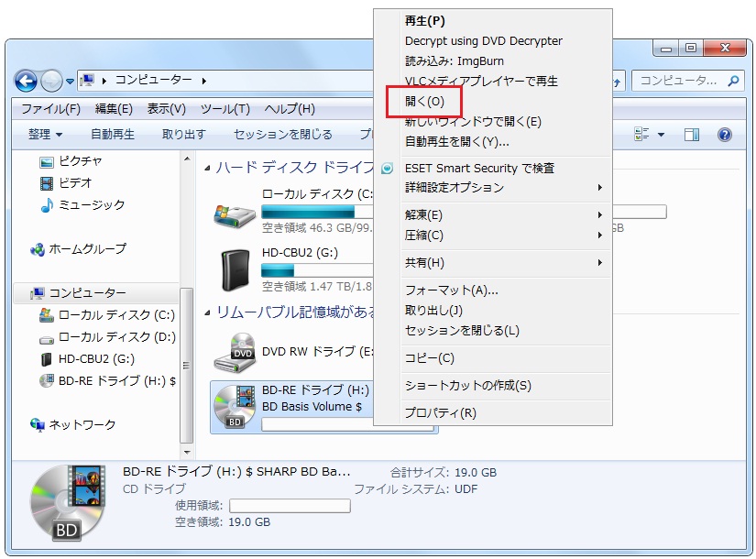Click the HD-CBU2 (G:) external drive icon

coord(236,270)
